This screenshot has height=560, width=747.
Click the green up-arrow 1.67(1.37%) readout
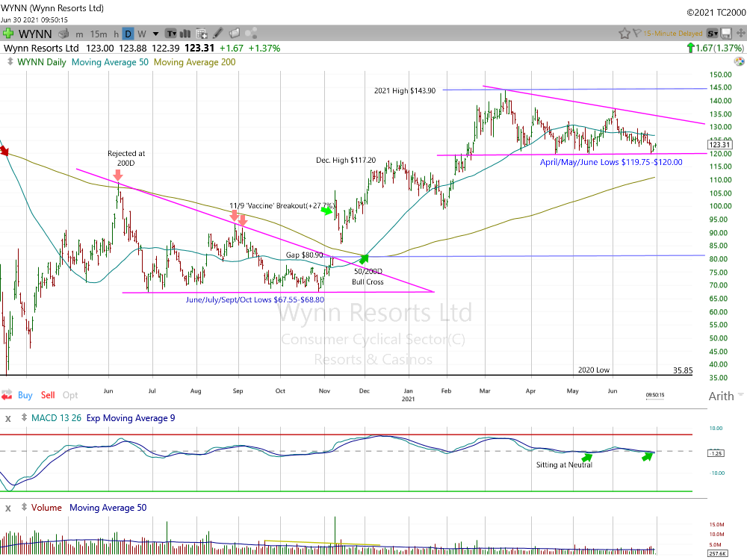point(715,48)
